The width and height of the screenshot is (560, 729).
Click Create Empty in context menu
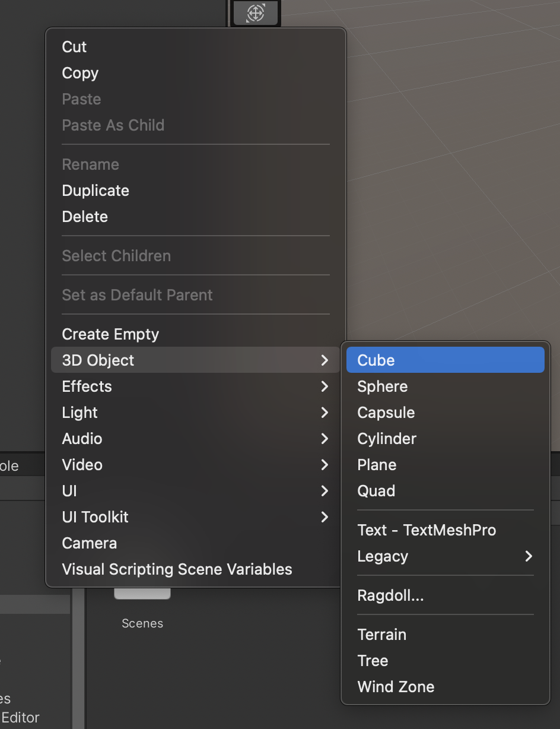click(x=110, y=334)
